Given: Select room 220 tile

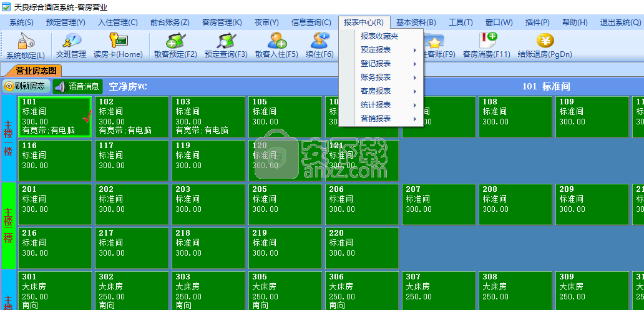Looking at the screenshot, I should pyautogui.click(x=362, y=248).
